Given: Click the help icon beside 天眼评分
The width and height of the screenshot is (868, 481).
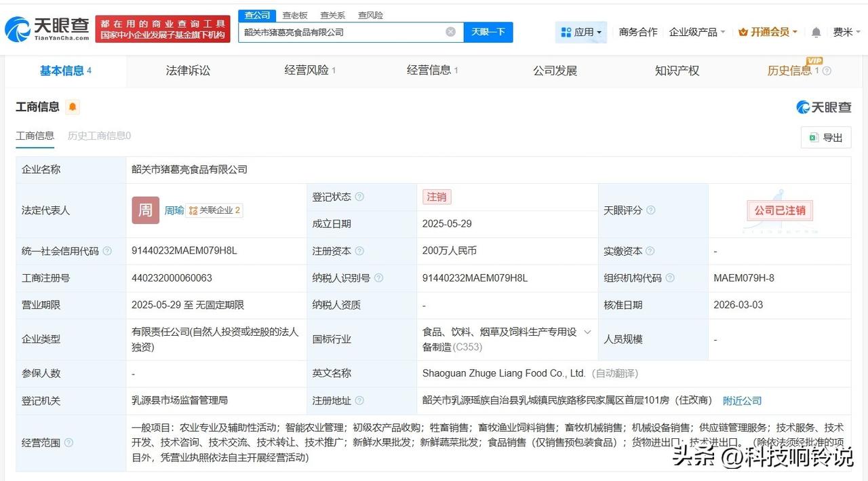Looking at the screenshot, I should point(650,210).
